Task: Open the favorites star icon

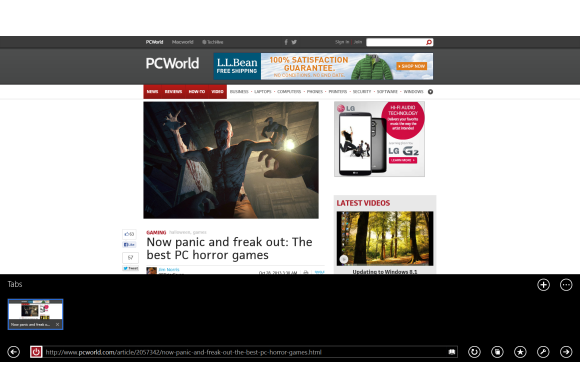Action: (520, 352)
